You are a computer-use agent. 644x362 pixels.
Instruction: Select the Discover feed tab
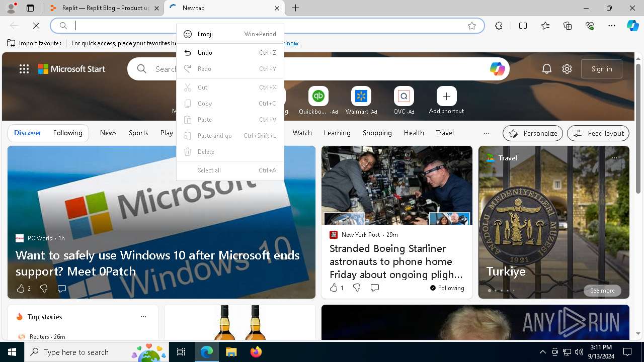[28, 133]
